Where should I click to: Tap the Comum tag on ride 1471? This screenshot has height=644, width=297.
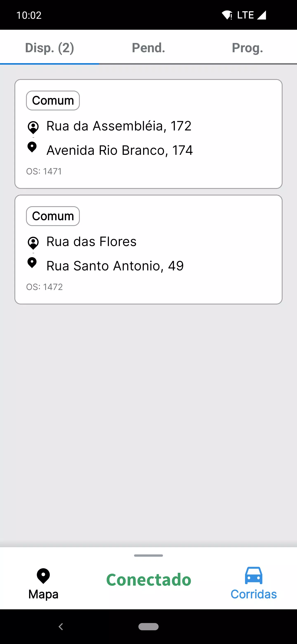[53, 101]
